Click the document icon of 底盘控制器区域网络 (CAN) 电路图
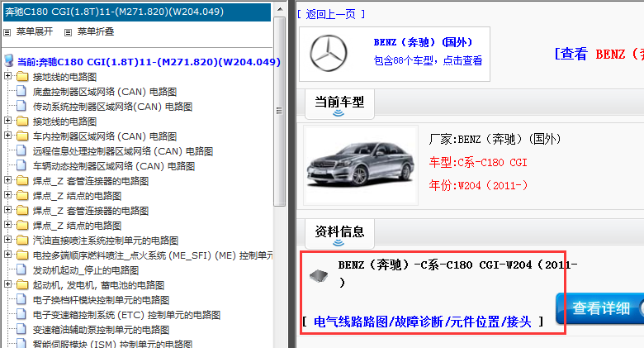 [21, 91]
